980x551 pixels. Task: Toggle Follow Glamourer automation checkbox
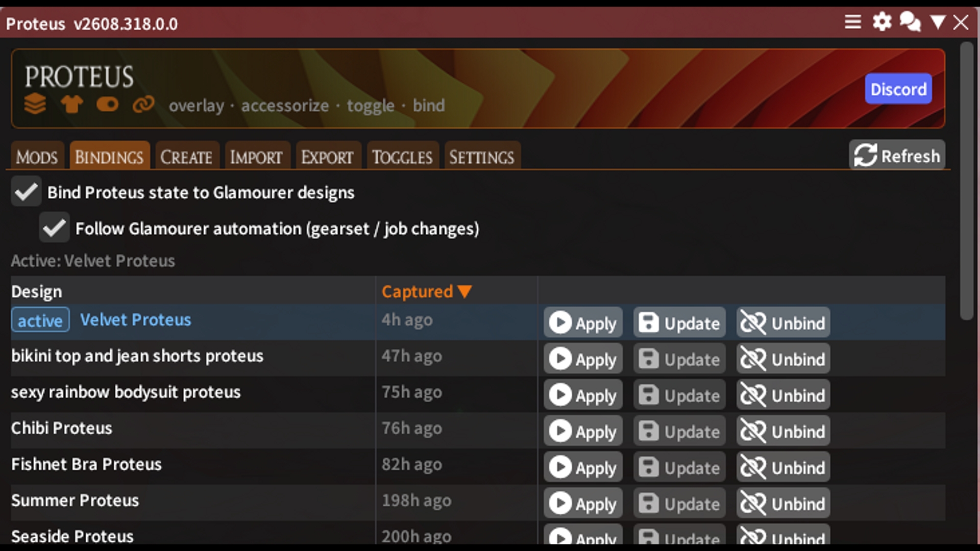(54, 228)
